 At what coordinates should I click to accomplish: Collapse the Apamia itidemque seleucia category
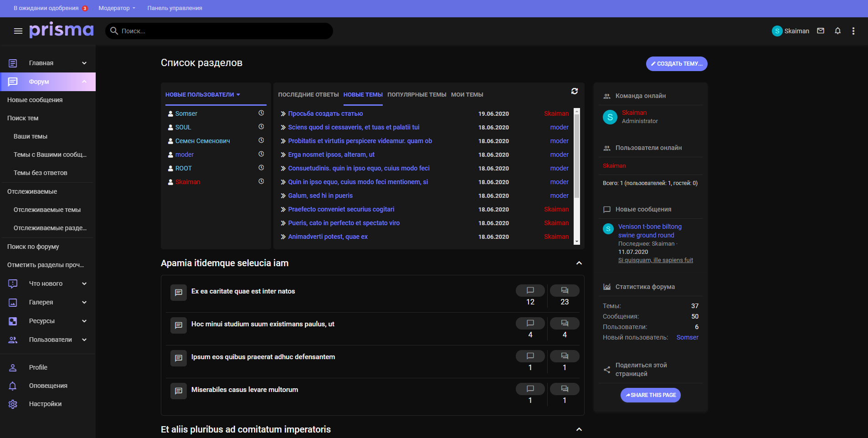[579, 263]
